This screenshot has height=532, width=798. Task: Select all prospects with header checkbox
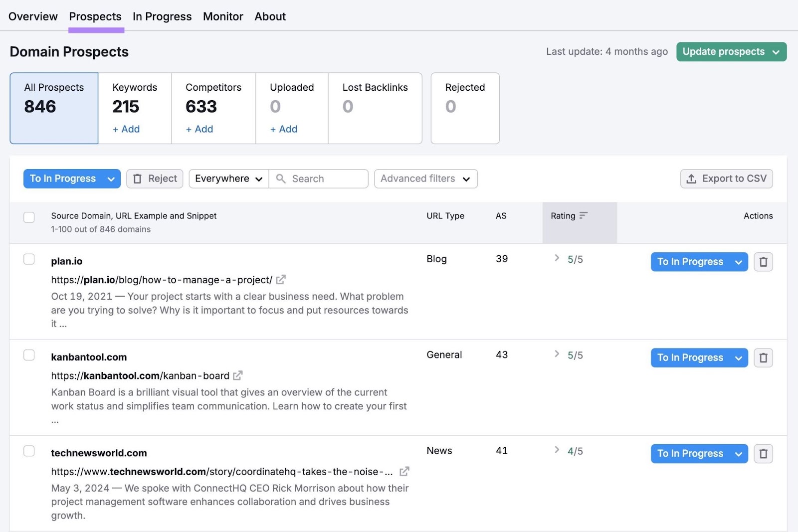click(29, 217)
